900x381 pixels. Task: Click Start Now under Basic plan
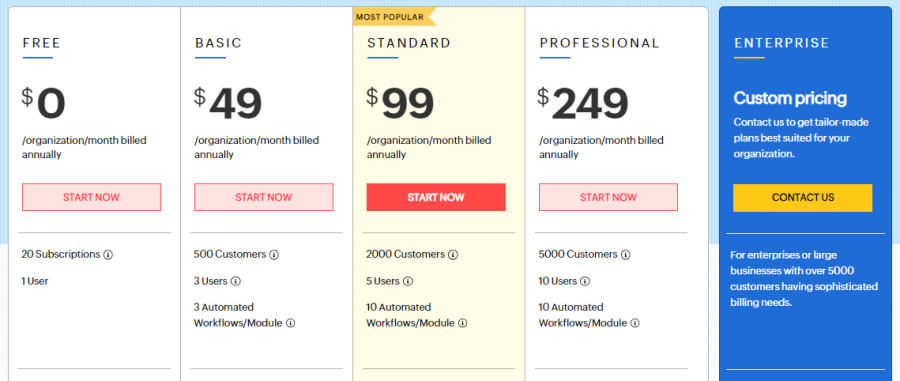(263, 197)
